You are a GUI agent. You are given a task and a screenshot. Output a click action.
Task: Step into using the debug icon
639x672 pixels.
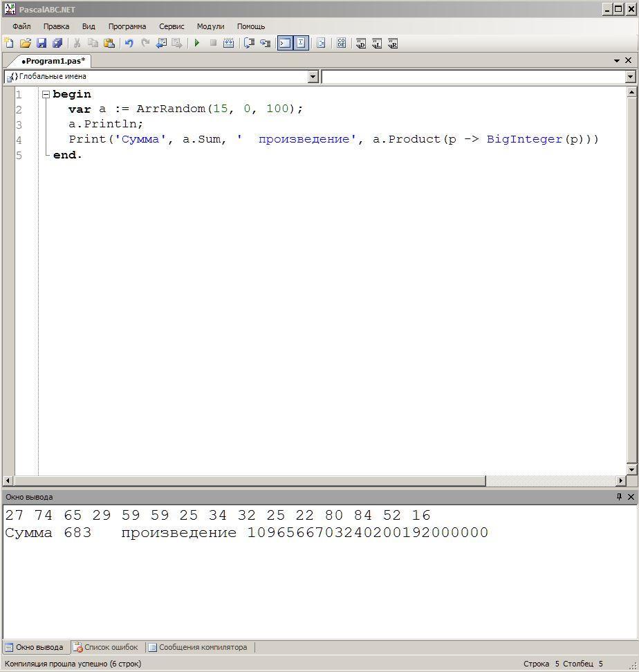tap(265, 43)
